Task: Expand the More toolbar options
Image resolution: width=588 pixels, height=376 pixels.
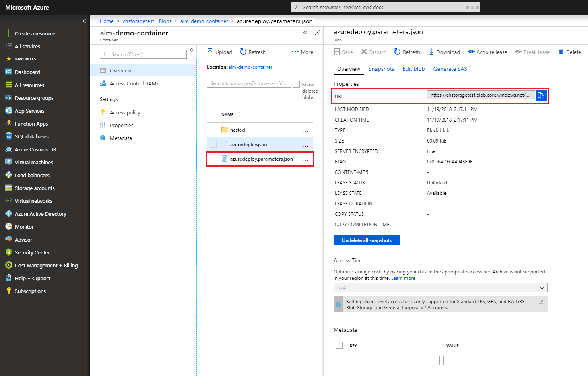Action: 302,52
